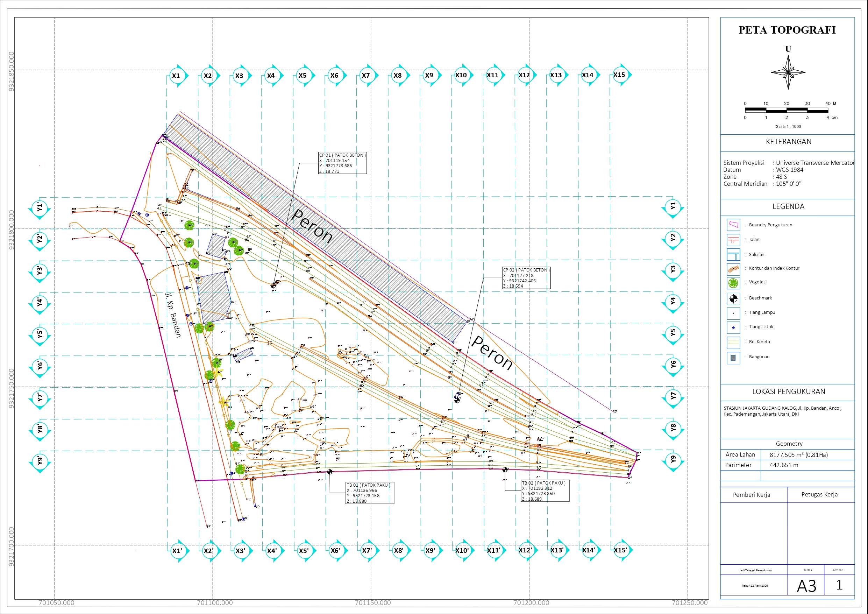868x614 pixels.
Task: Click the X12' grid marker at the bottom
Action: 527,550
